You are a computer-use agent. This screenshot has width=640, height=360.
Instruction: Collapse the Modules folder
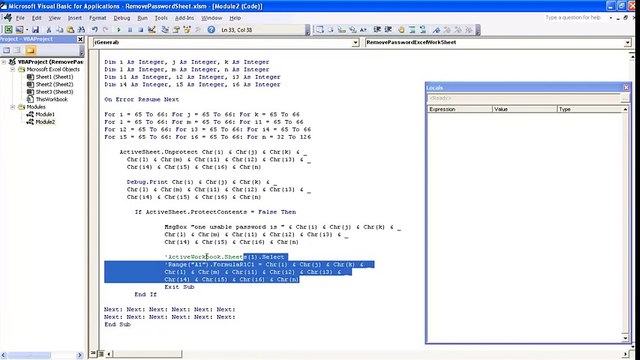pyautogui.click(x=13, y=107)
